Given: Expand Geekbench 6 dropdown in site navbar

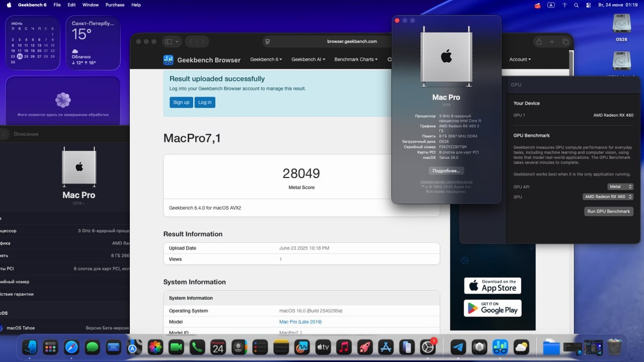Looking at the screenshot, I should (267, 60).
